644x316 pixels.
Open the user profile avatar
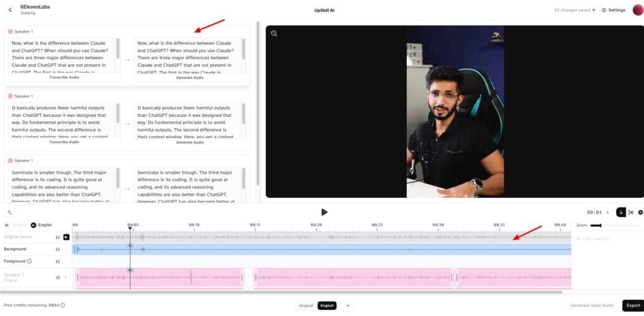click(637, 10)
